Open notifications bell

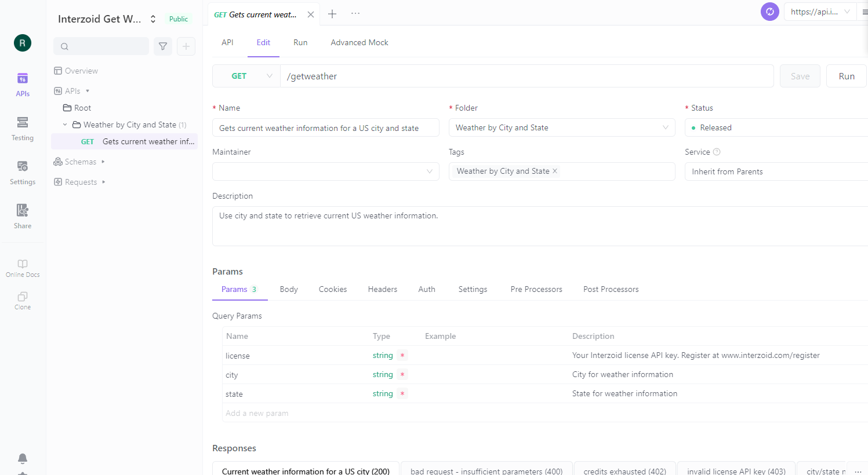tap(23, 458)
